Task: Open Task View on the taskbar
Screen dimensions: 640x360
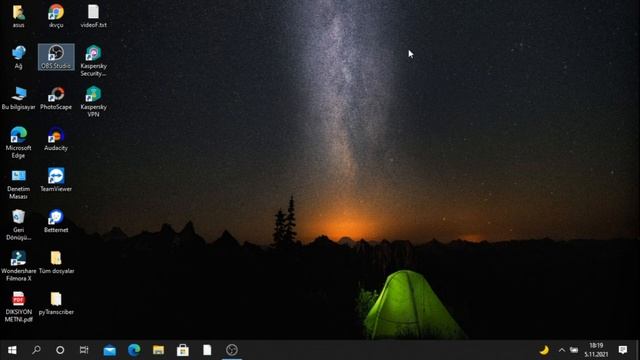Action: tap(84, 350)
